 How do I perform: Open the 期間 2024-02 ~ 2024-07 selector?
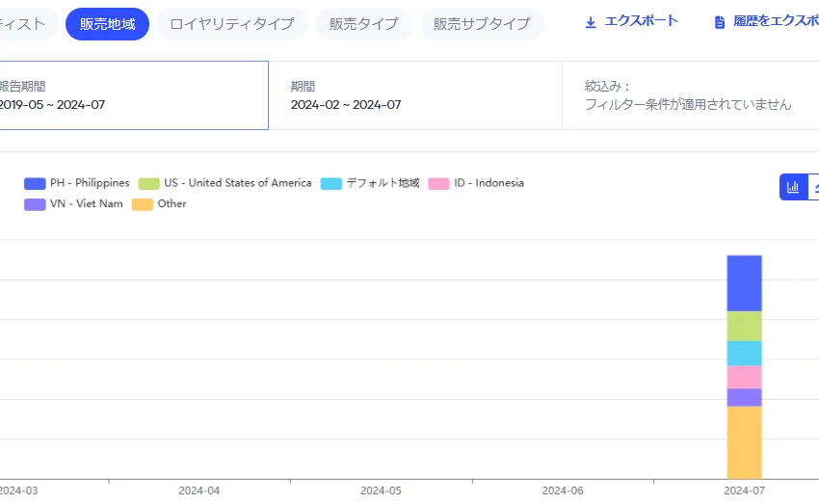tap(415, 95)
